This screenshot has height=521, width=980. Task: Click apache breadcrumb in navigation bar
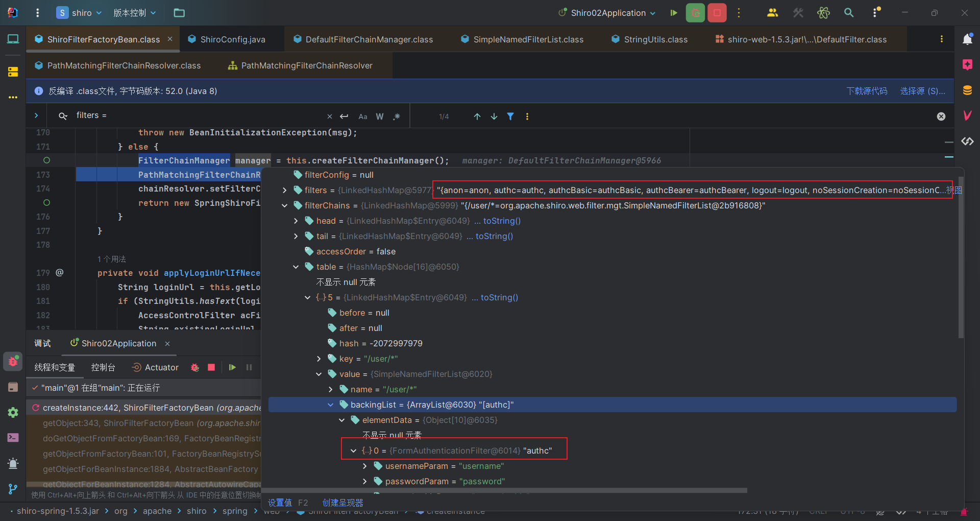pos(157,511)
